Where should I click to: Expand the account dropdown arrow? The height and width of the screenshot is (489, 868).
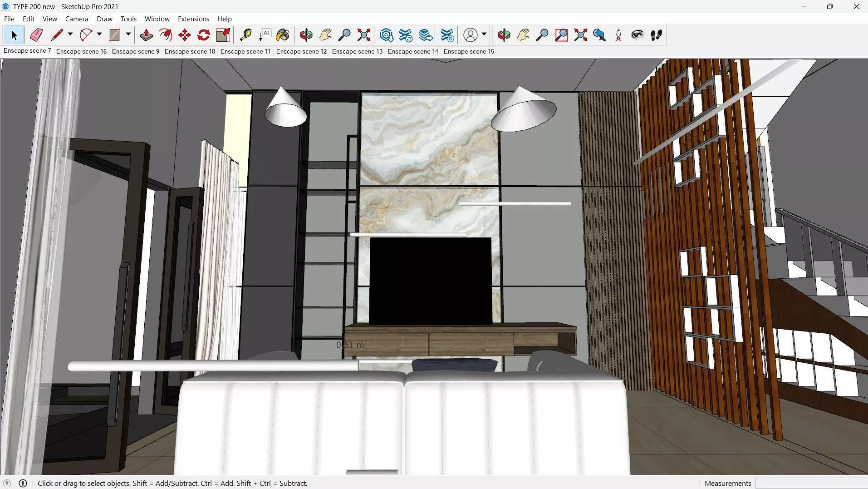click(484, 35)
